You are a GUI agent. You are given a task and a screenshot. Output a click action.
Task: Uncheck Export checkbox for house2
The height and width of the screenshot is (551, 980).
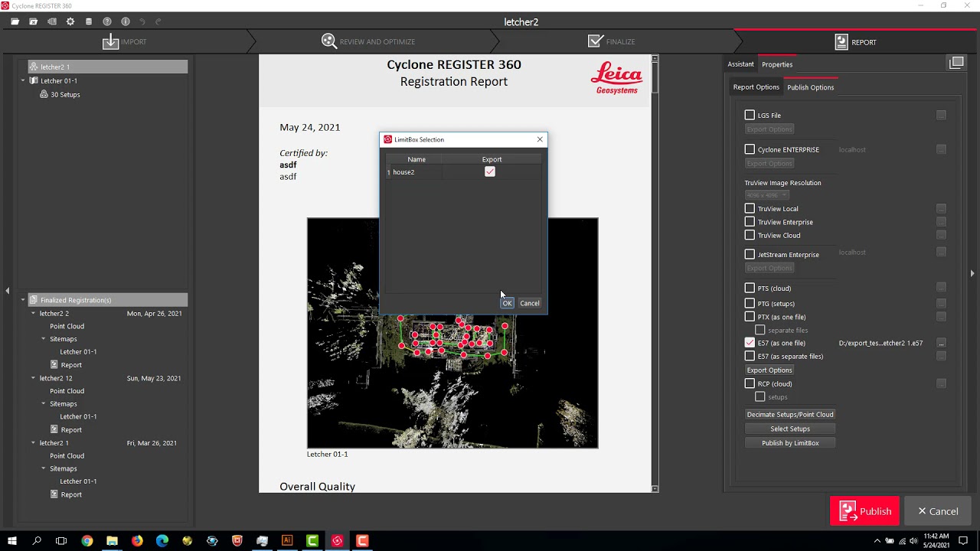(490, 171)
